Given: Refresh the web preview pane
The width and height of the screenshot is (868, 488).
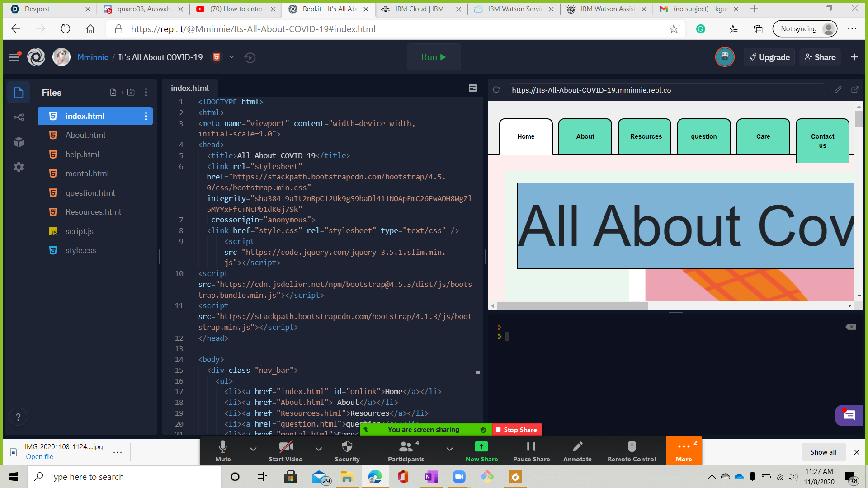Looking at the screenshot, I should (x=496, y=90).
